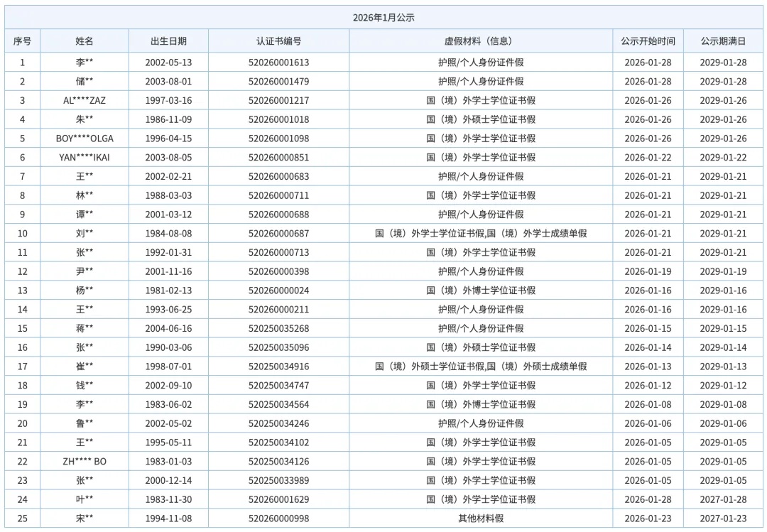The width and height of the screenshot is (767, 532).
Task: Select the name ZH**** BO
Action: click(85, 462)
